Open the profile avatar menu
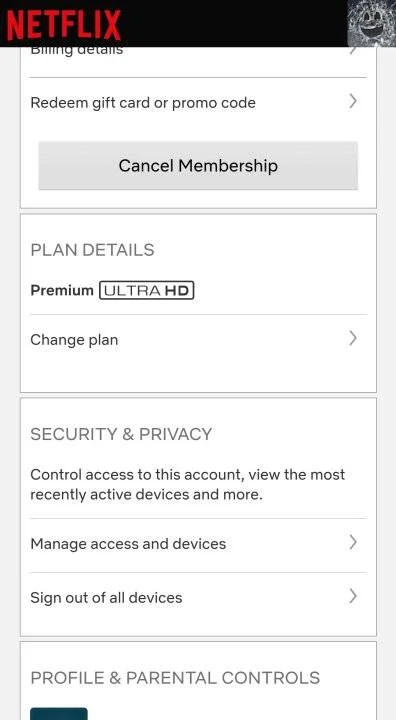Screen dimensions: 396x720 pos(371,23)
